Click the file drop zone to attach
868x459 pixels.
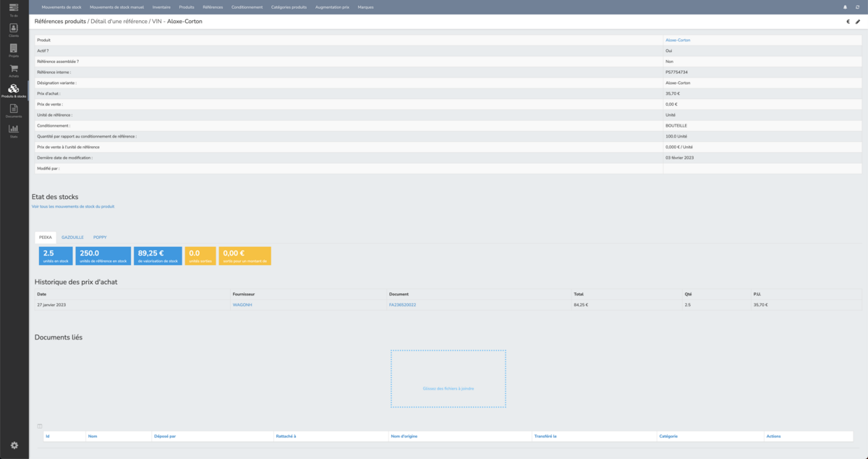pos(448,379)
